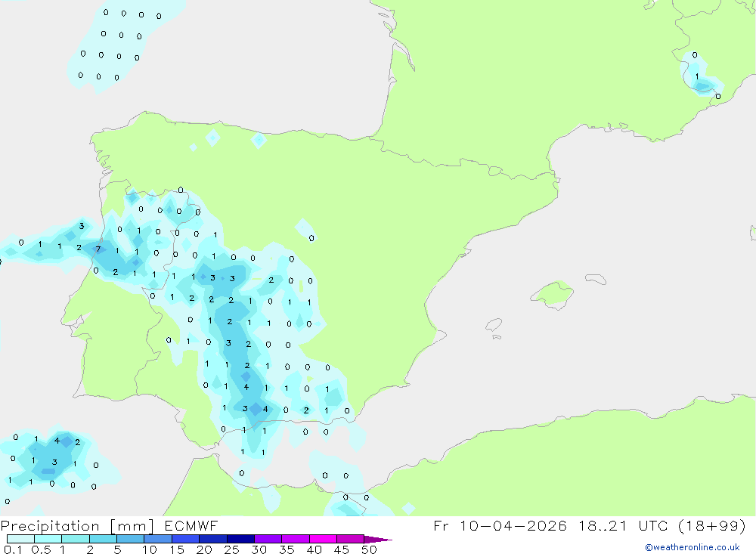The image size is (756, 554).
Task: Pick the legend swatch between 10 and 15
Action: [158, 539]
